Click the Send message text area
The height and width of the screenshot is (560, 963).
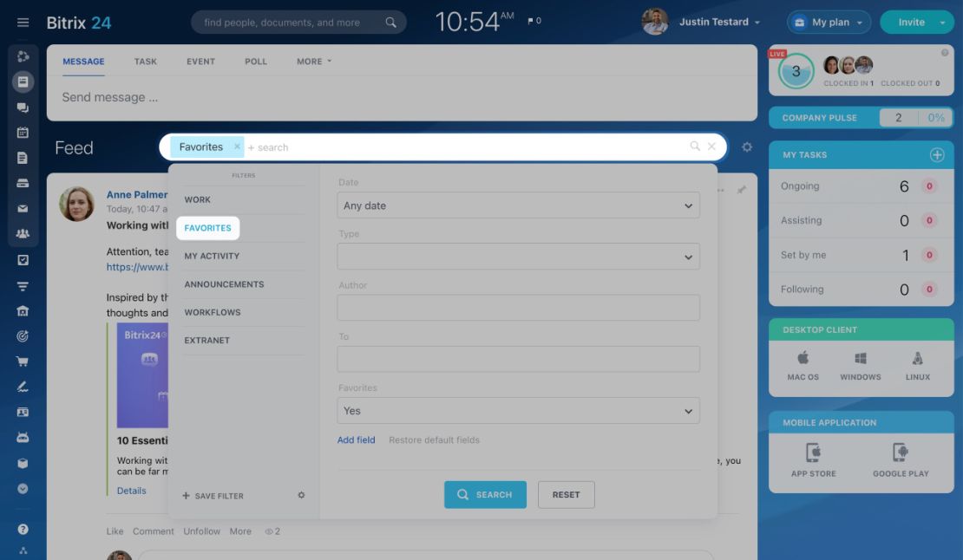pos(402,98)
